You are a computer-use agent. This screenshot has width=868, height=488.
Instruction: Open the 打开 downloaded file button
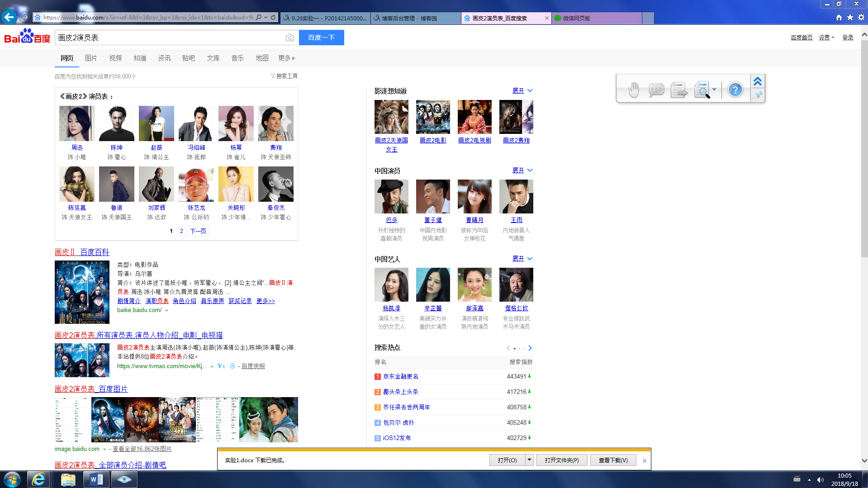point(507,460)
